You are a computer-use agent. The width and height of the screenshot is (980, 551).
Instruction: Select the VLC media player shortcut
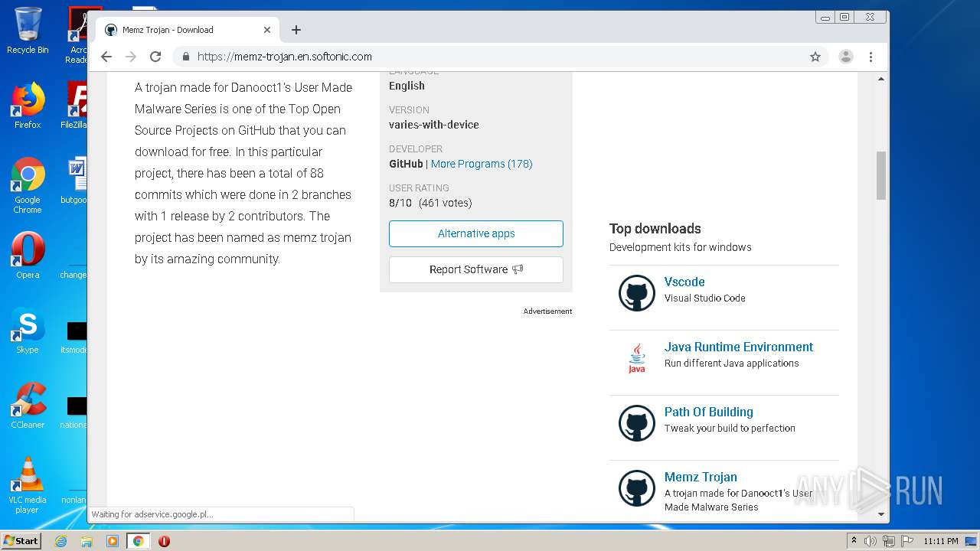click(x=28, y=485)
